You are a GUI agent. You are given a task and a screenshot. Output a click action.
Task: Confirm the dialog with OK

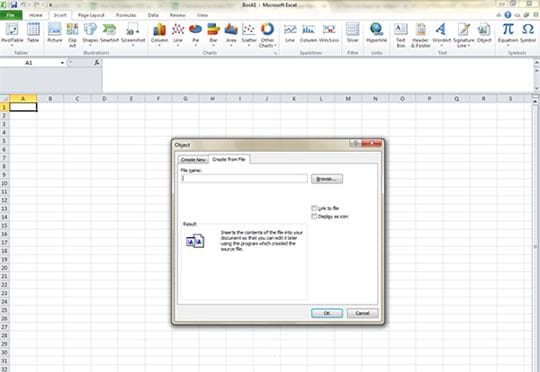(x=327, y=313)
